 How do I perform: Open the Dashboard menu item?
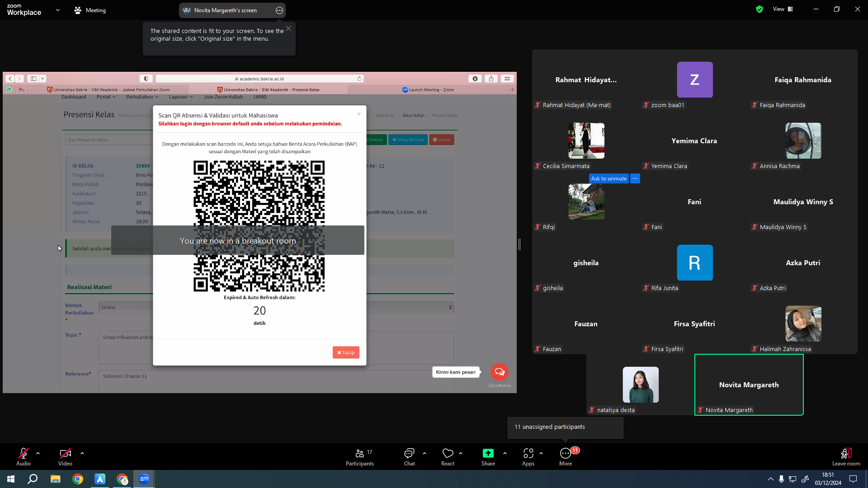(x=74, y=97)
